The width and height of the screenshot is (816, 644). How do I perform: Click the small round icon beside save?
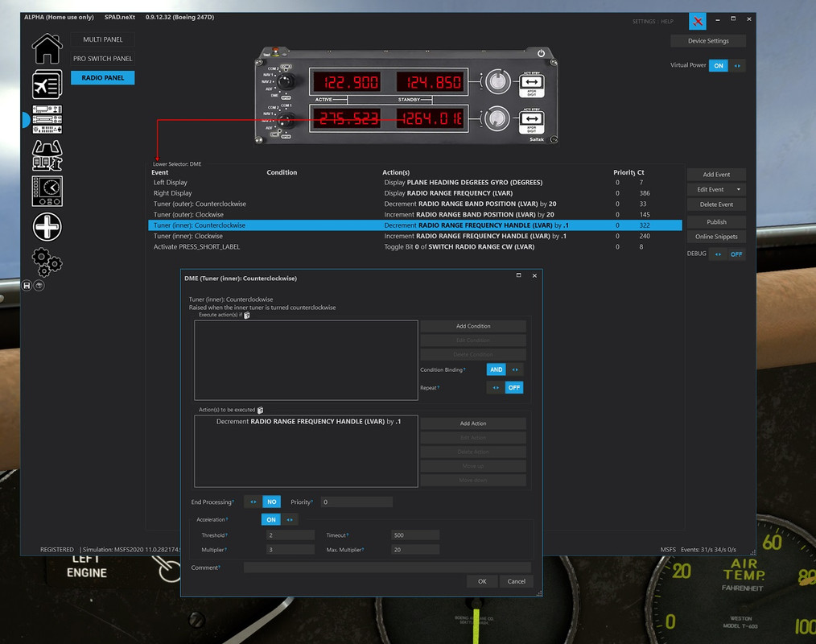click(39, 285)
